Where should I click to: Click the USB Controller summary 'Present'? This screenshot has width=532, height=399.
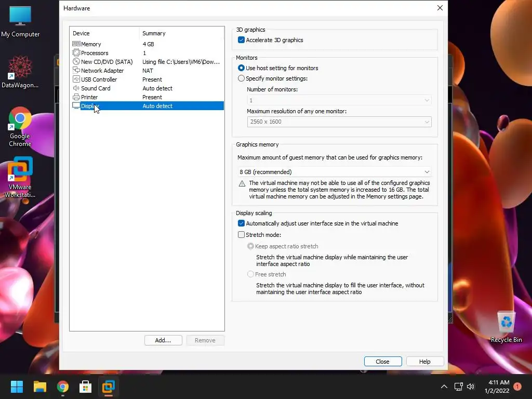coord(152,79)
